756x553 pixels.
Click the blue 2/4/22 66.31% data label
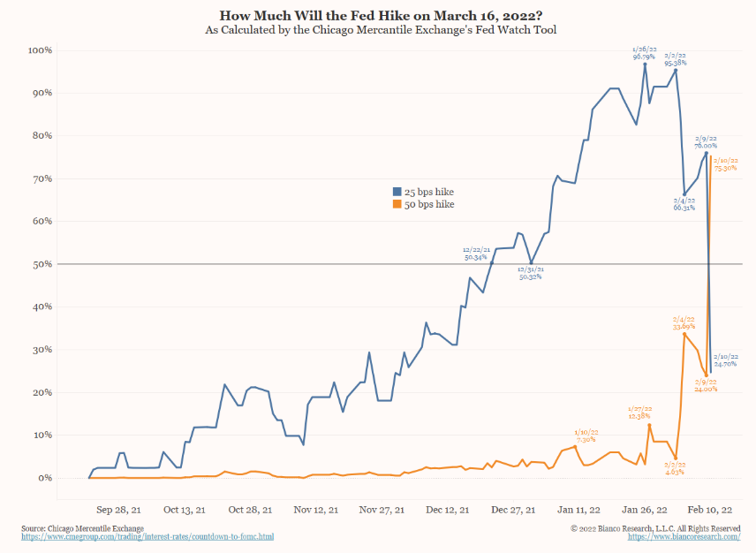(684, 205)
